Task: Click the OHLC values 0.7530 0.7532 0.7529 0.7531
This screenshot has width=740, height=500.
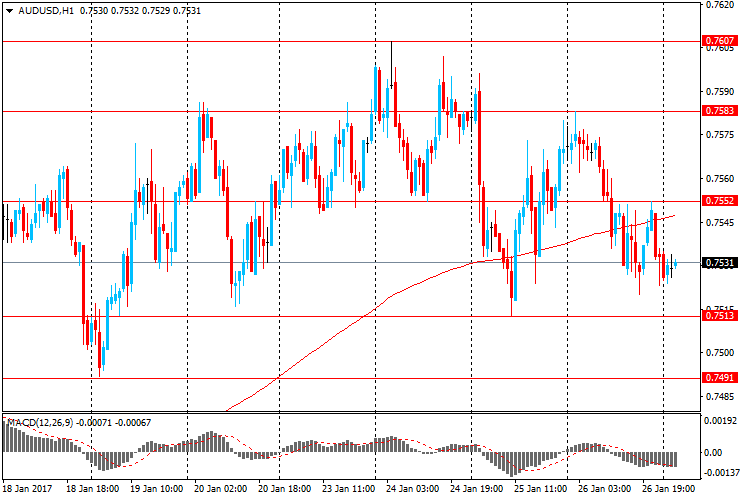Action: [141, 10]
